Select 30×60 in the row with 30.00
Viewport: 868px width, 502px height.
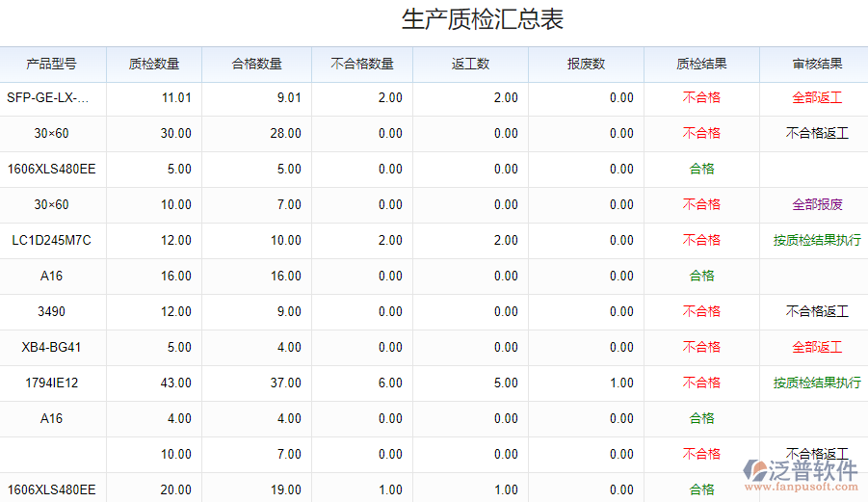(51, 133)
